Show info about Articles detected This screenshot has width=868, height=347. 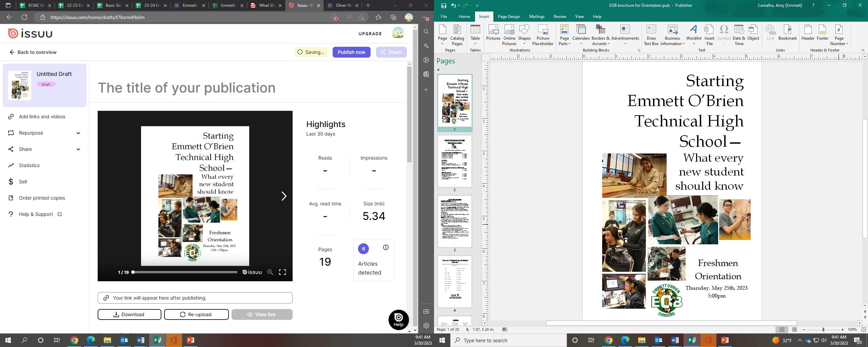point(386,248)
